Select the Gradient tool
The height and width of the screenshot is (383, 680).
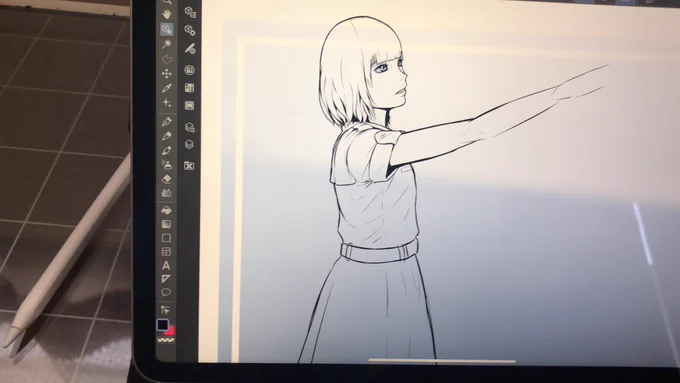(167, 224)
